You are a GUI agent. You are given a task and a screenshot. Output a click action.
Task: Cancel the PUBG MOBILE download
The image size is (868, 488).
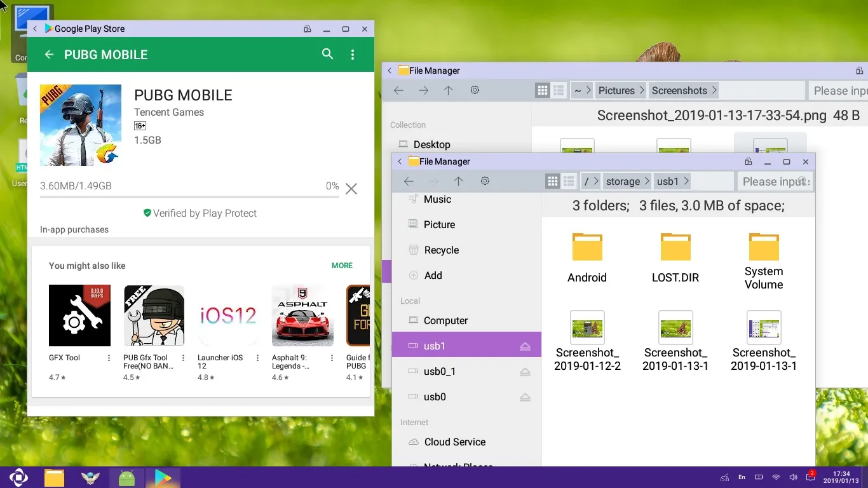351,188
